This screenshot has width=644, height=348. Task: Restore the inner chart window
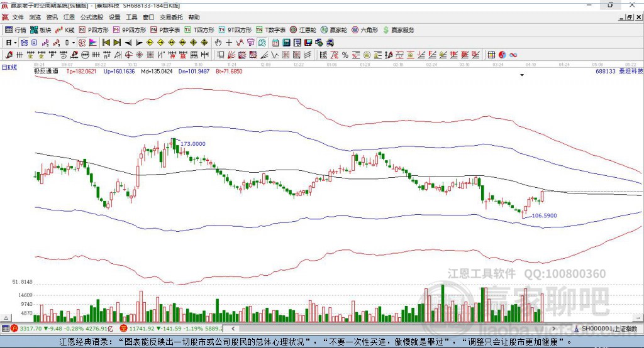629,17
